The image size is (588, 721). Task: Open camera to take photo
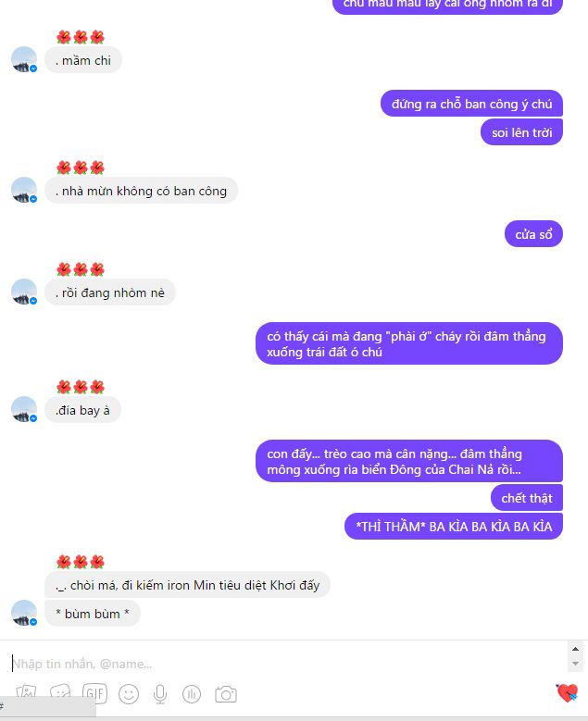click(x=226, y=694)
